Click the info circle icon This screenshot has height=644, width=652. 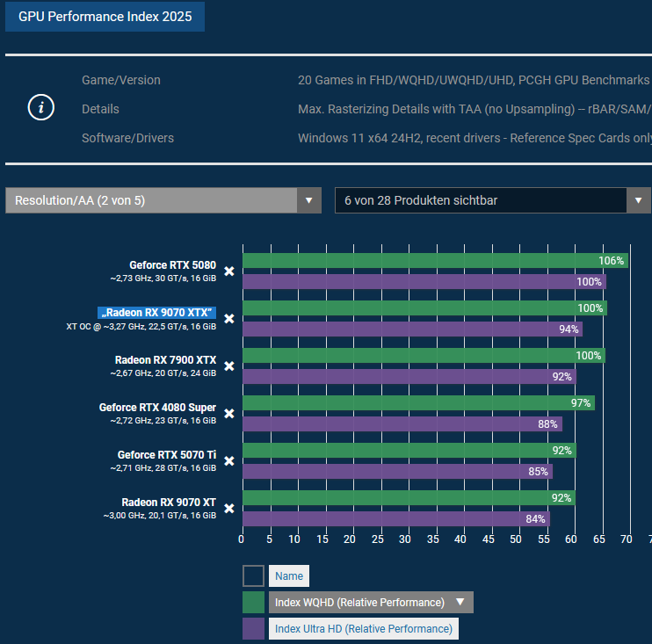click(x=40, y=107)
